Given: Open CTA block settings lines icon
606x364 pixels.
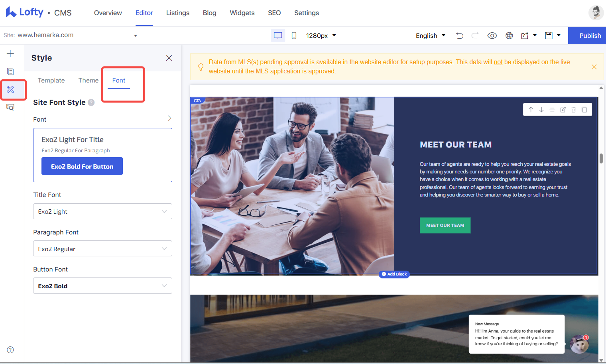Looking at the screenshot, I should (552, 110).
